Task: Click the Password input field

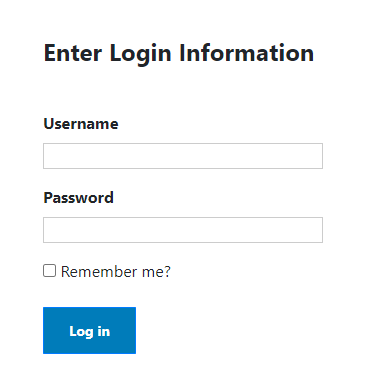Action: pyautogui.click(x=183, y=230)
